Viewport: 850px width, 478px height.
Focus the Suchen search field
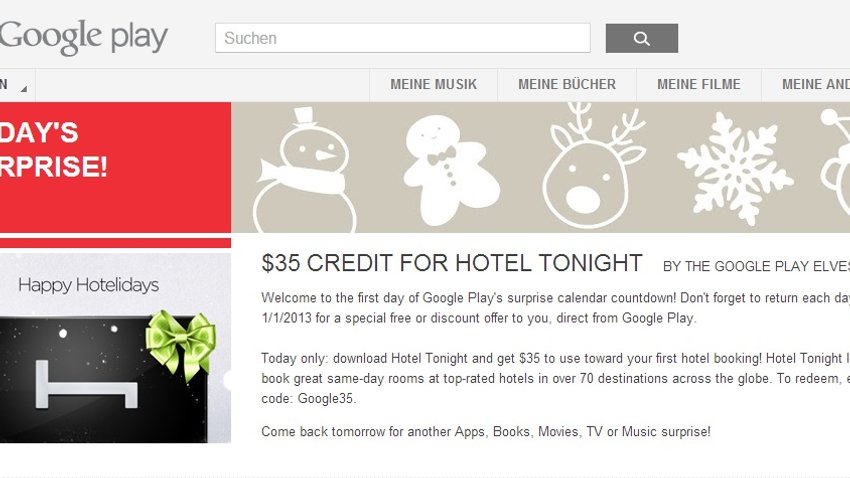tap(403, 38)
